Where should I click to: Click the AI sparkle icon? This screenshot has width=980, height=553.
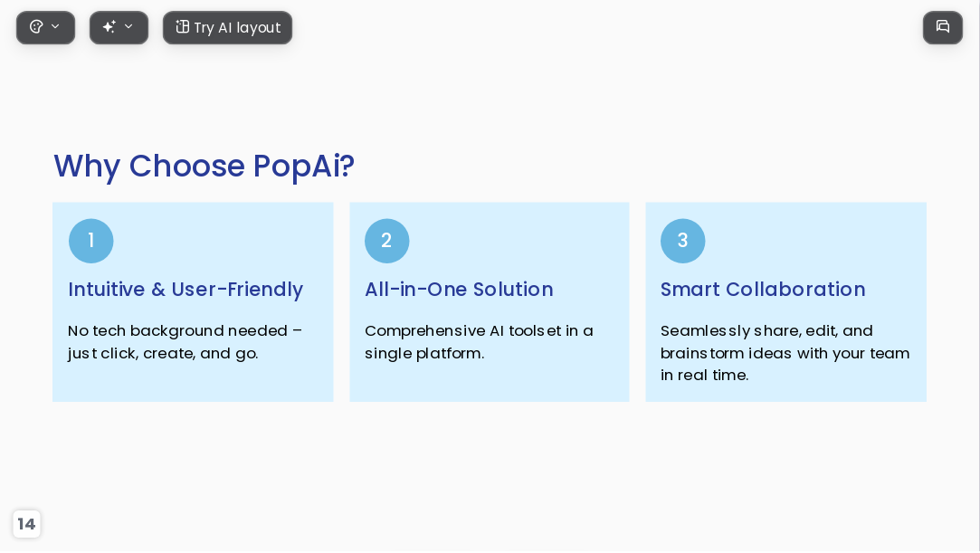(109, 26)
